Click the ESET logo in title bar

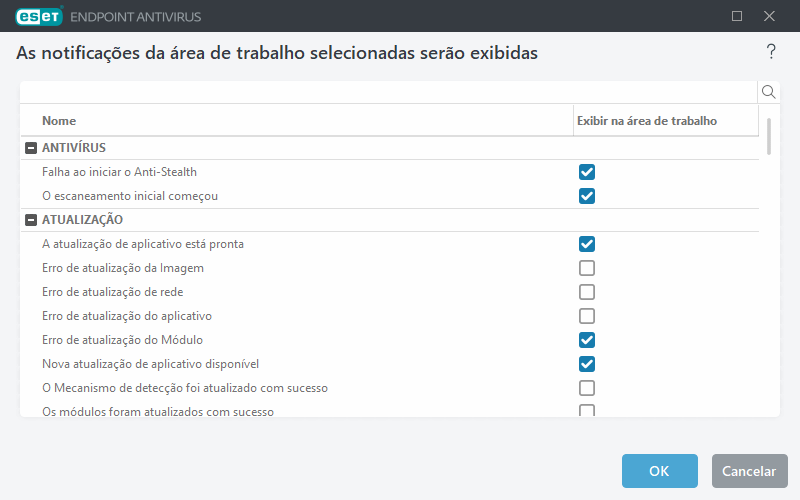(39, 16)
